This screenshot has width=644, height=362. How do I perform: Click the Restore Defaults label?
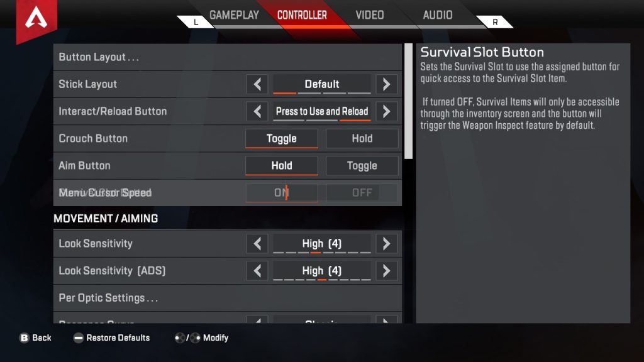coord(118,337)
